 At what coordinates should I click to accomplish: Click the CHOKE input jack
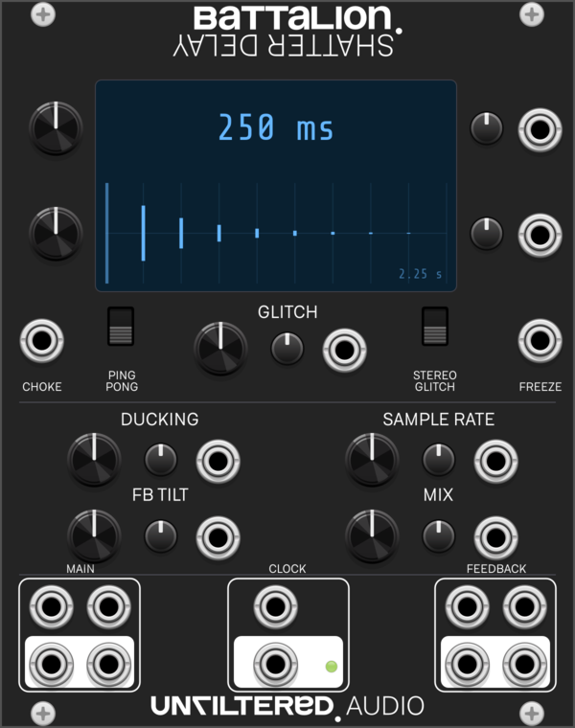tap(42, 341)
